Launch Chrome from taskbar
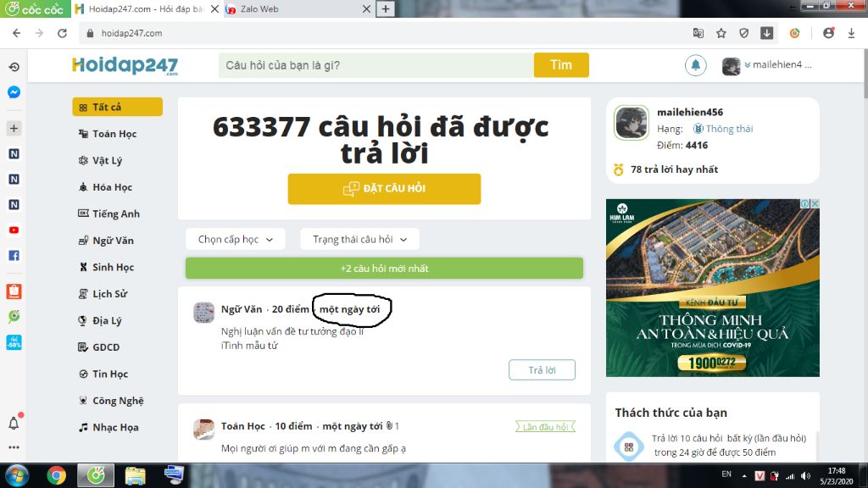The width and height of the screenshot is (868, 488). point(56,475)
